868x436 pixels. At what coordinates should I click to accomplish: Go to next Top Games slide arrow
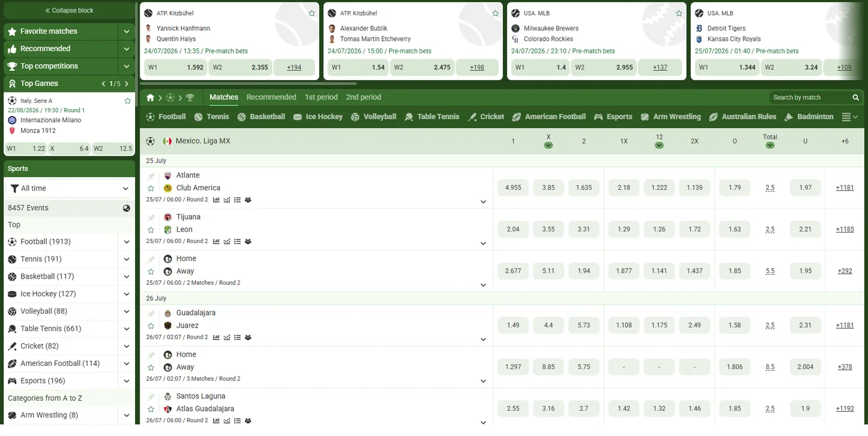(x=126, y=84)
